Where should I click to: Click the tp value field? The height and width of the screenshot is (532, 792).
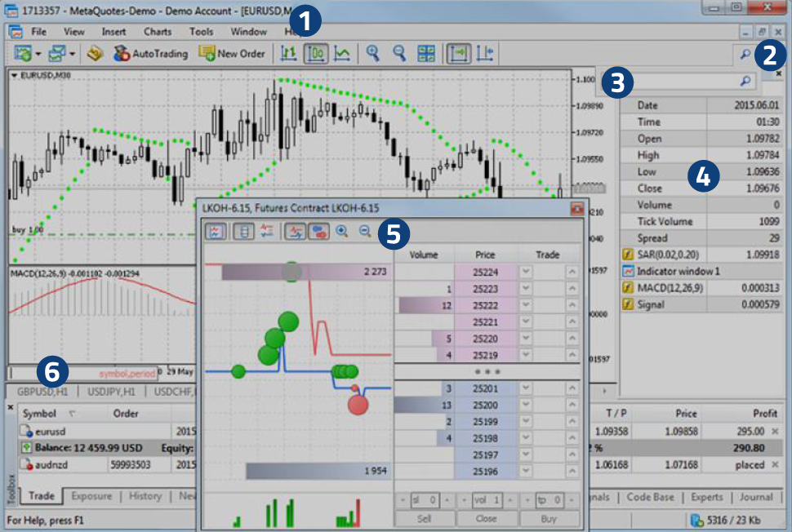(x=550, y=500)
